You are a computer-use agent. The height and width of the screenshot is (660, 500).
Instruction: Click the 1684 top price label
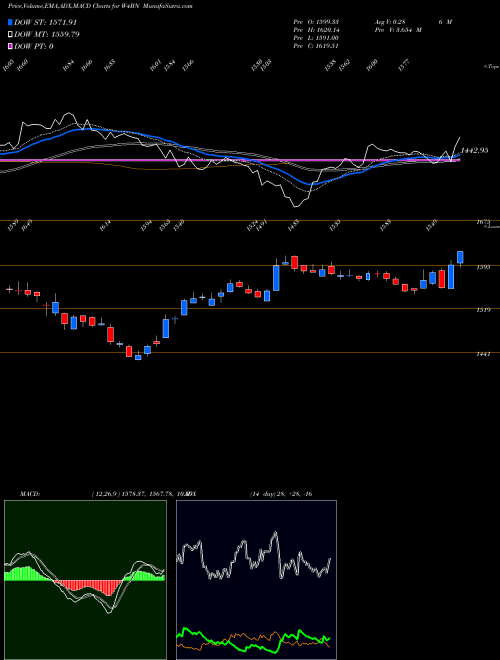(69, 66)
